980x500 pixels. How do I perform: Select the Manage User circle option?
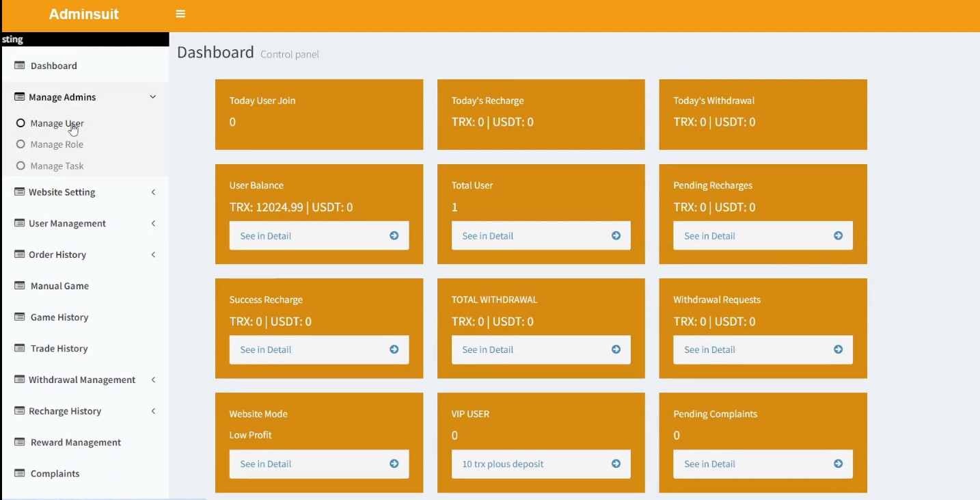pyautogui.click(x=21, y=123)
